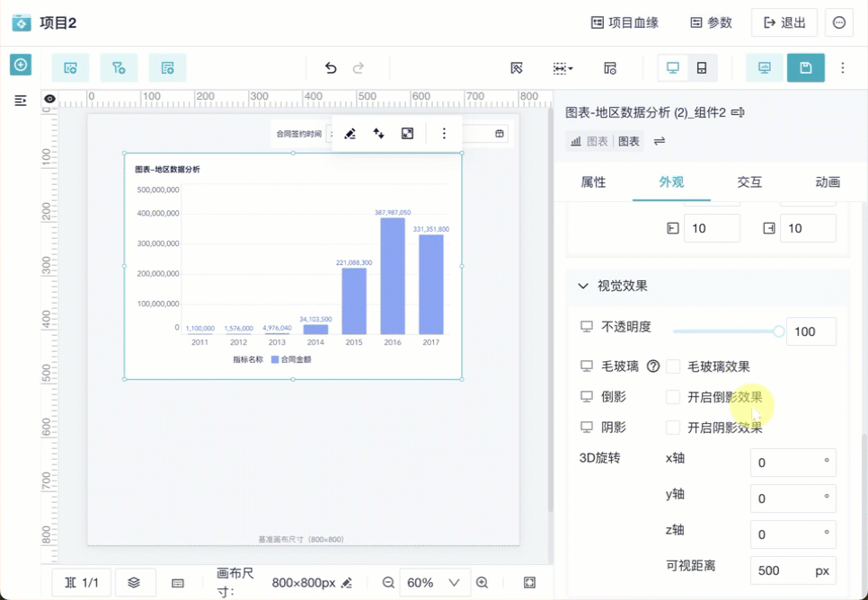Collapse the 视觉效果 section
868x600 pixels.
coord(582,287)
